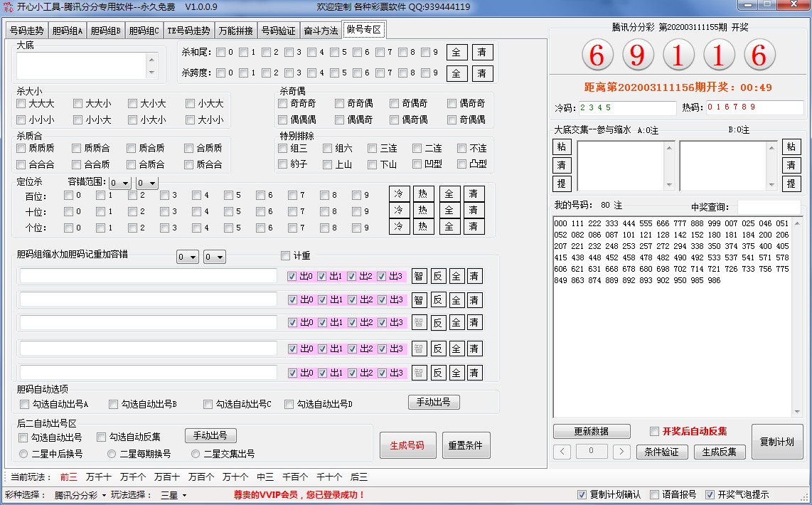Image resolution: width=812 pixels, height=505 pixels.
Task: Select the 二星中后换号 radio button
Action: click(x=23, y=454)
